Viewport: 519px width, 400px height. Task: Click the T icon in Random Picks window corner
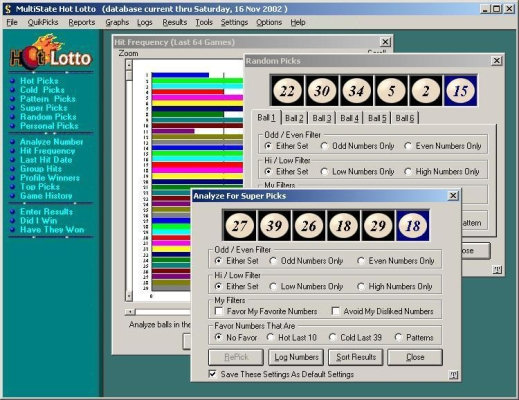tap(497, 270)
